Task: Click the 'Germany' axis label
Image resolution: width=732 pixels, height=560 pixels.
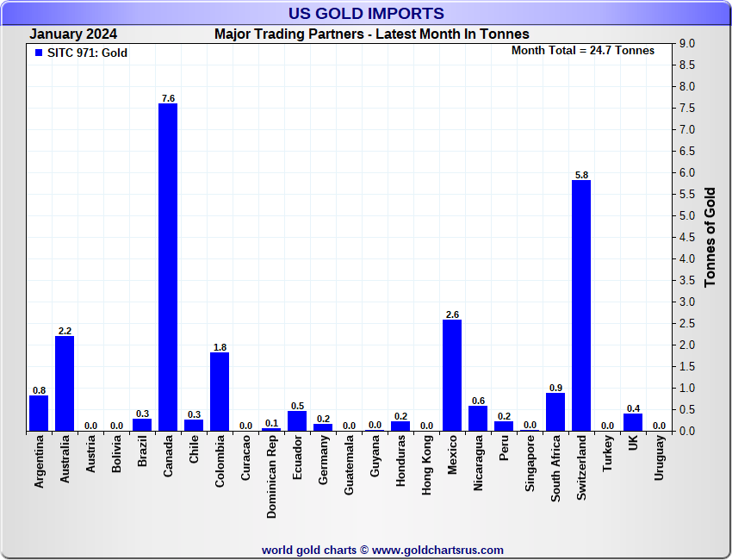Action: (324, 459)
